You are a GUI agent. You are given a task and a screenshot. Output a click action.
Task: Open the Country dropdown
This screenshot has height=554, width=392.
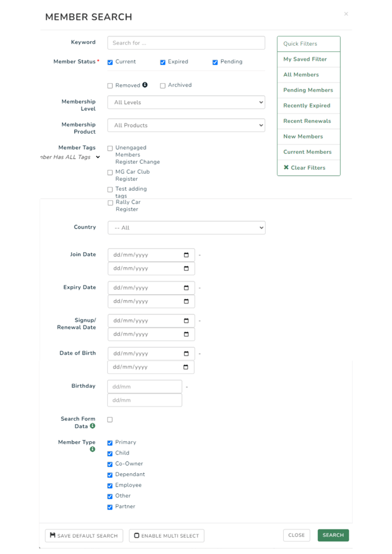click(186, 228)
